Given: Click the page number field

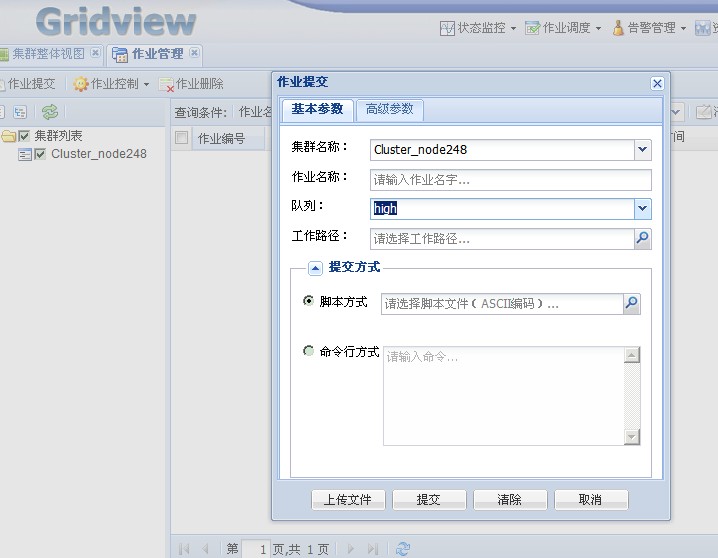Looking at the screenshot, I should 256,549.
